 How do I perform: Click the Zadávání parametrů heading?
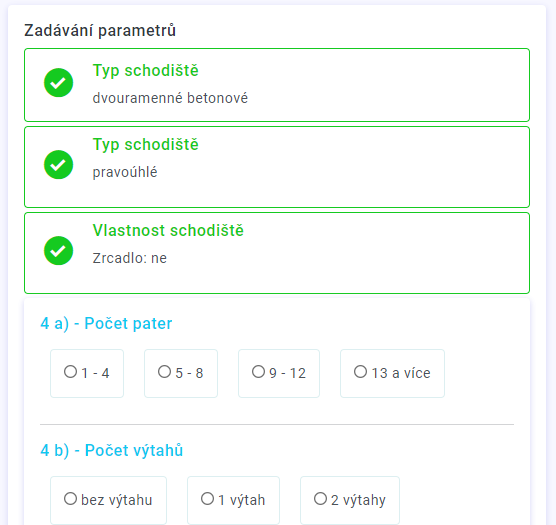coord(100,30)
